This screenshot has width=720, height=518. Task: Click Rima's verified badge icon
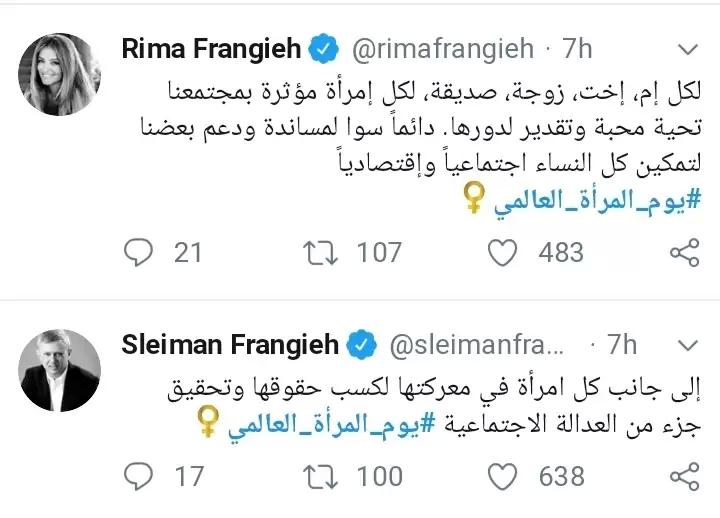[x=322, y=49]
